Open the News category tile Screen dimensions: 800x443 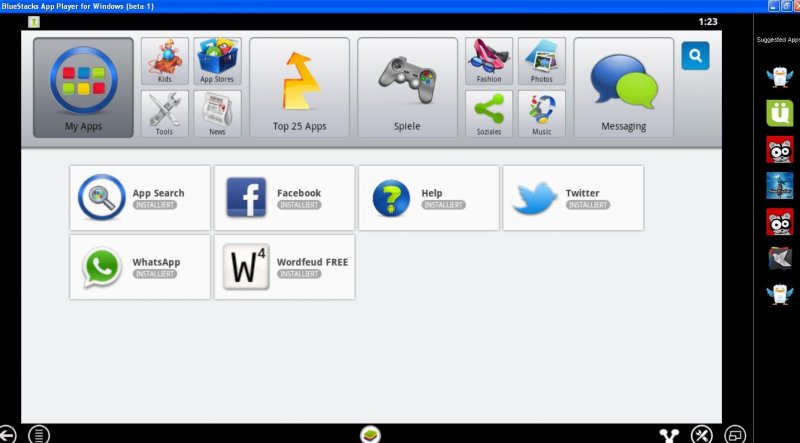coord(217,114)
